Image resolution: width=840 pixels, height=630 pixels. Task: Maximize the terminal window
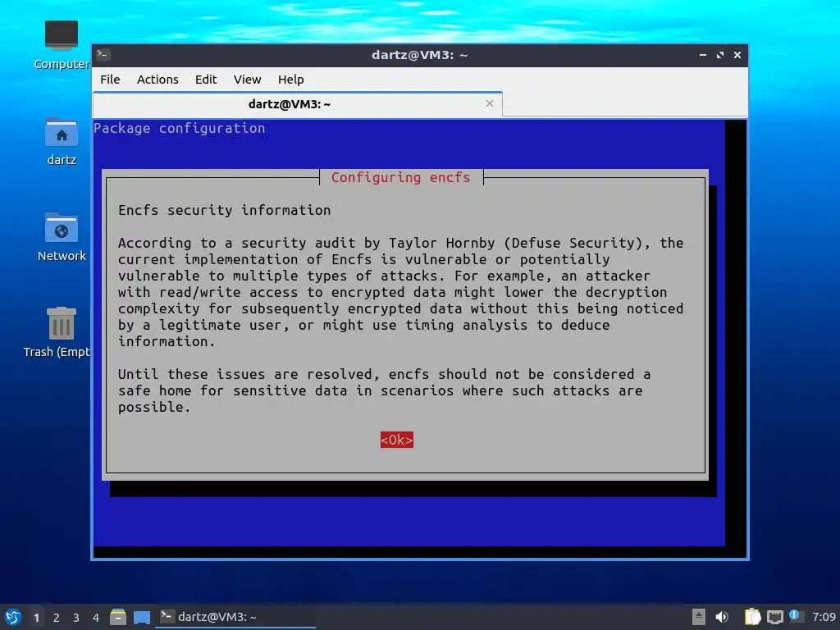tap(720, 55)
